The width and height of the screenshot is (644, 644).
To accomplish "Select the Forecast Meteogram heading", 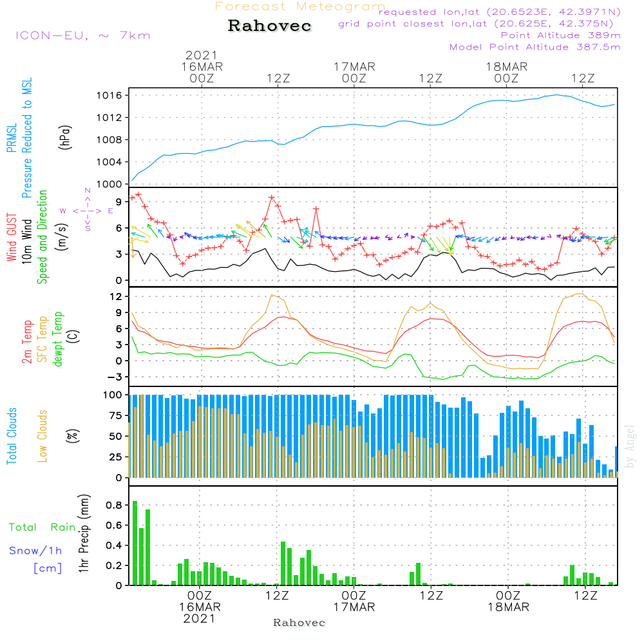I will coord(299,6).
